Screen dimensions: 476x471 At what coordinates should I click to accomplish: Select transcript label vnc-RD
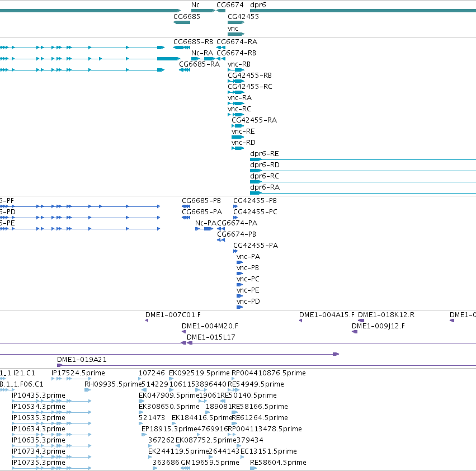click(243, 143)
